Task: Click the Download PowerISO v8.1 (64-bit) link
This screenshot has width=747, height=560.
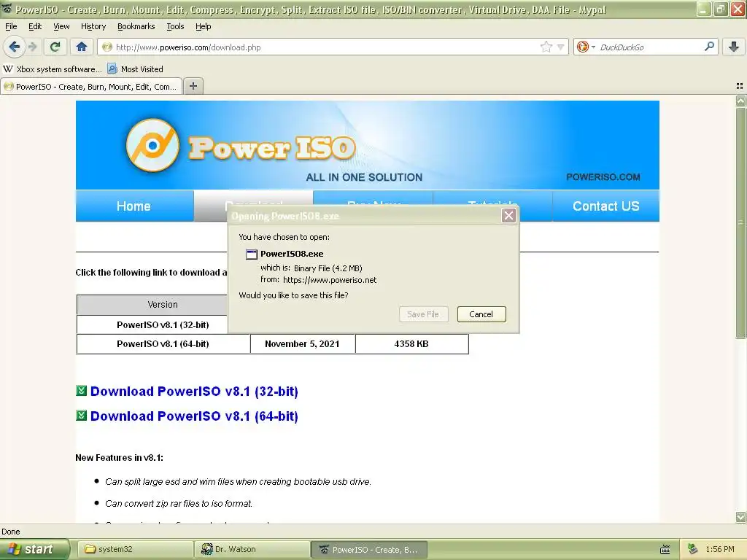Action: (194, 416)
